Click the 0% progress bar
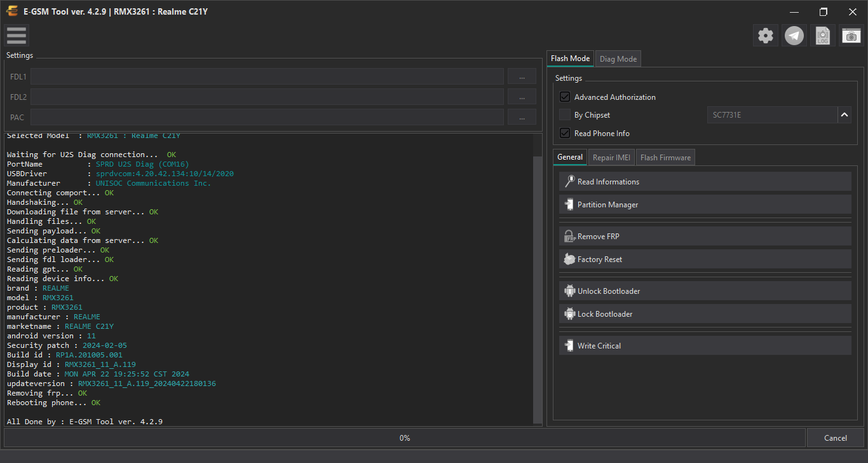 pyautogui.click(x=405, y=438)
